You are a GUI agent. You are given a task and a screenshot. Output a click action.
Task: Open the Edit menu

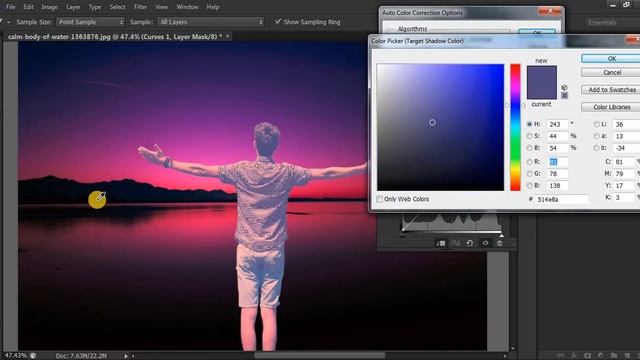28,7
